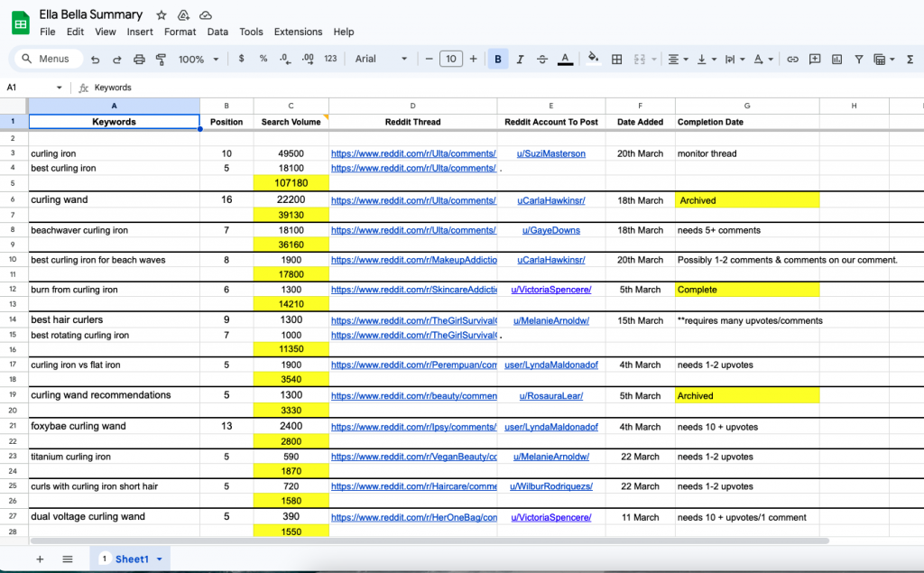
Task: Open the Arial font dropdown
Action: [x=381, y=60]
